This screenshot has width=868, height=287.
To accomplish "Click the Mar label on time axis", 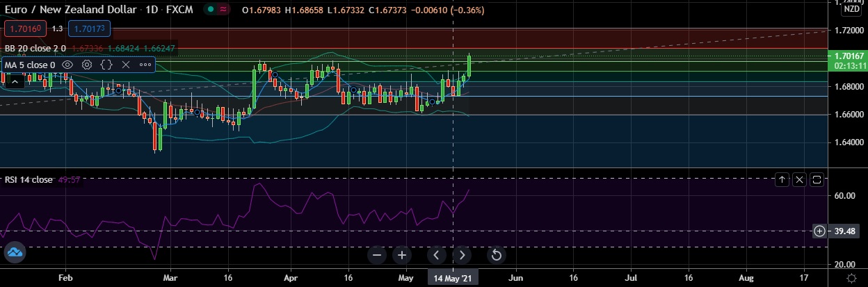I will point(172,277).
